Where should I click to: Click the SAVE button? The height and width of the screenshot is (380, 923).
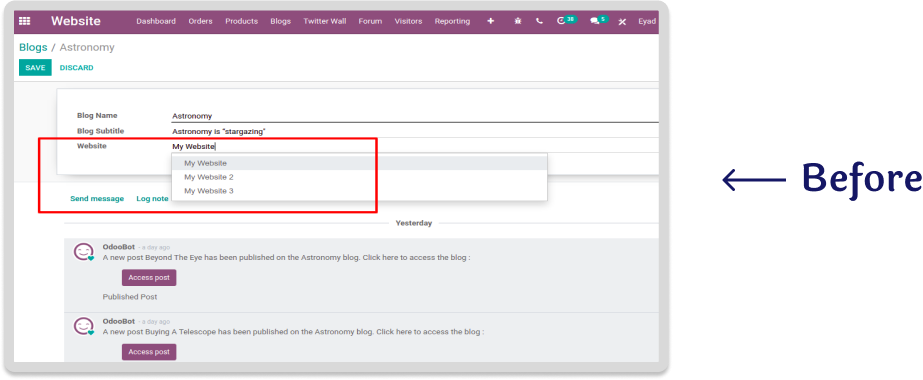[35, 68]
